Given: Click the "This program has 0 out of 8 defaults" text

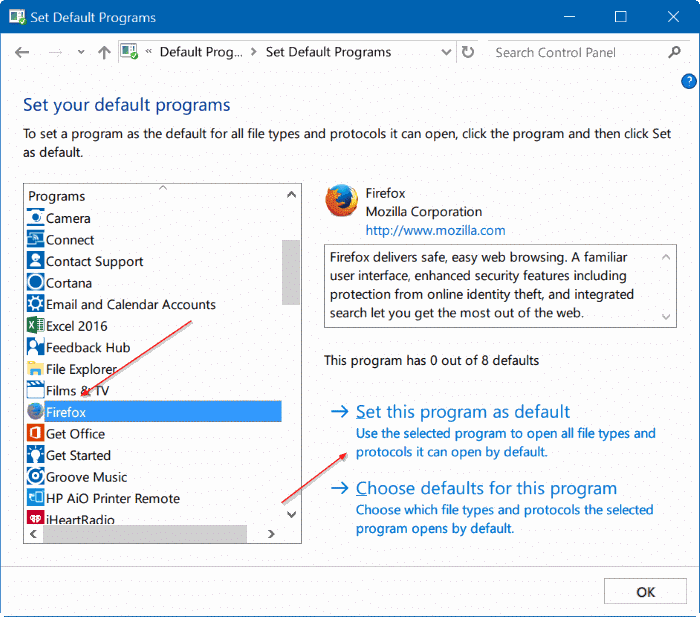Looking at the screenshot, I should click(431, 360).
